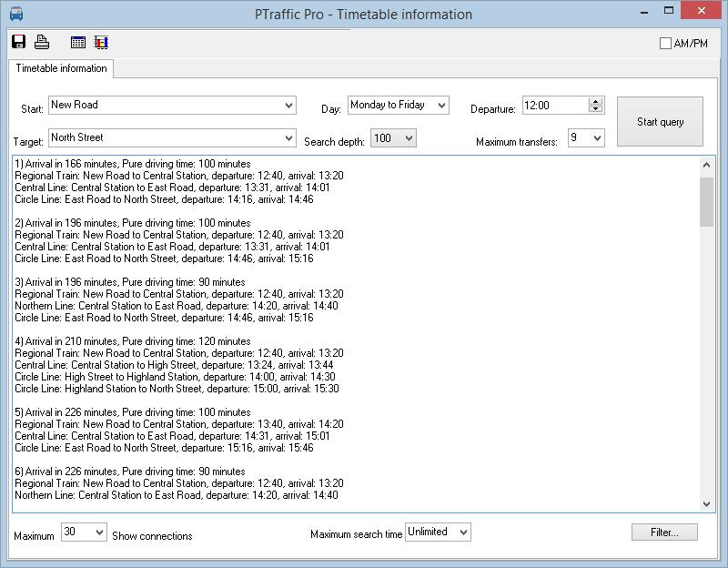Maximize the PTraffic Pro window
Image resolution: width=728 pixels, height=568 pixels.
point(669,11)
